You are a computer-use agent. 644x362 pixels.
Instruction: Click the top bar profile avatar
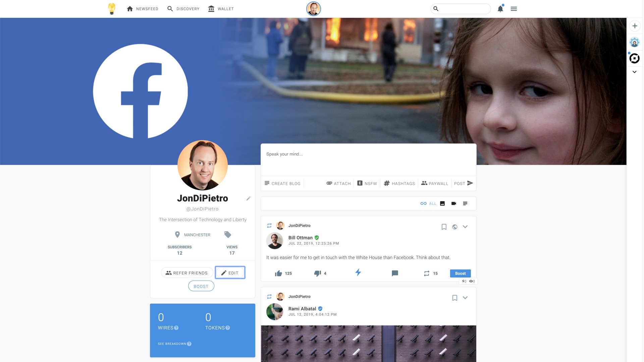pyautogui.click(x=314, y=9)
